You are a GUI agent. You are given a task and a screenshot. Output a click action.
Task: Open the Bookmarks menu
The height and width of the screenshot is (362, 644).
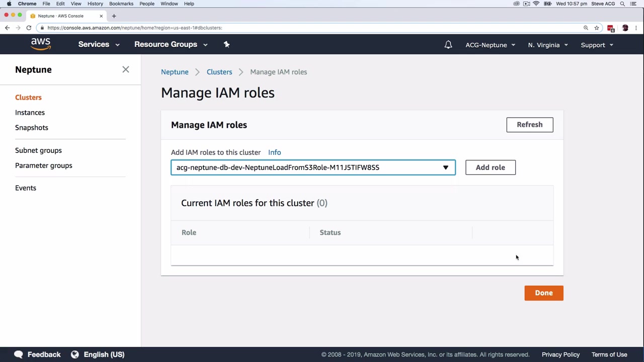121,4
